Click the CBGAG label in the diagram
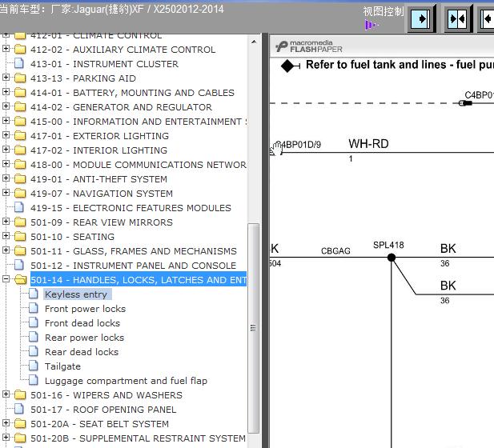 335,251
